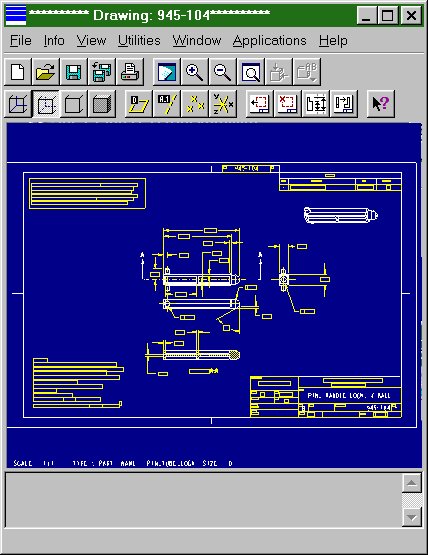
Task: Open the View menu
Action: pos(91,41)
